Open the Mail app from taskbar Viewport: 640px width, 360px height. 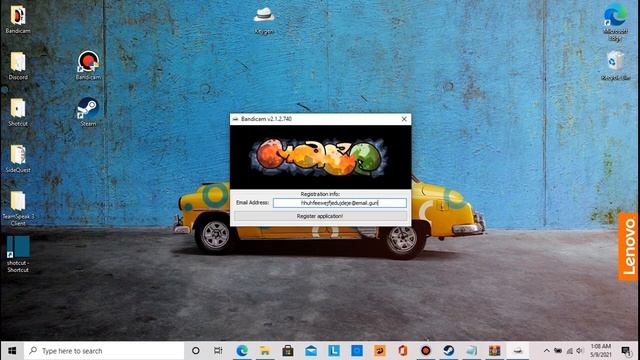tap(311, 351)
